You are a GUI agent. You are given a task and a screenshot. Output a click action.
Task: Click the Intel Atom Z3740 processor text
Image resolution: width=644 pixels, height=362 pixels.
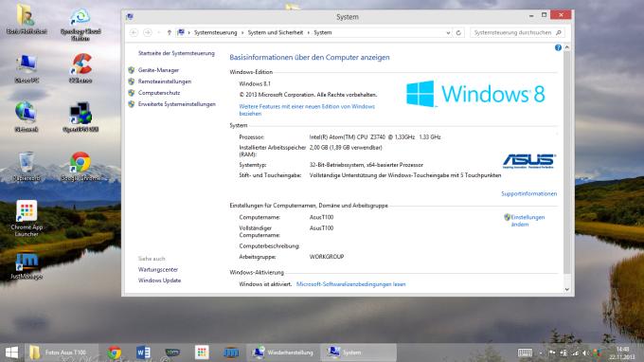coord(375,137)
